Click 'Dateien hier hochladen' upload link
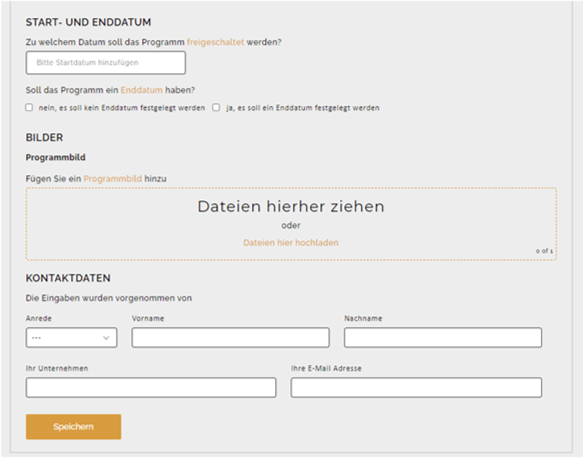Viewport: 583px width, 459px height. click(291, 243)
